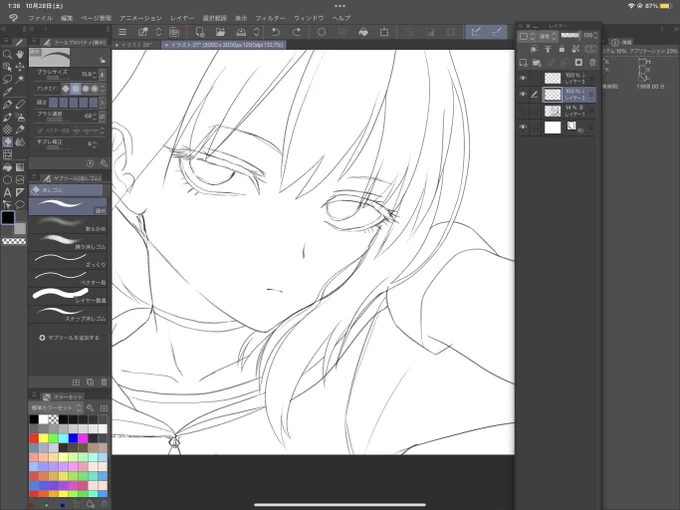Viewport: 680px width, 510px height.
Task: Create a new layer folder
Action: coord(537,63)
